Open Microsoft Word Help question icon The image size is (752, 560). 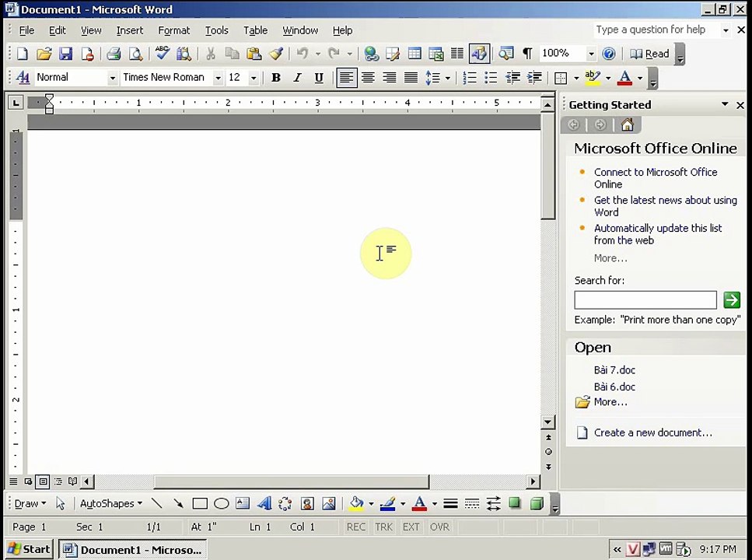[x=609, y=54]
